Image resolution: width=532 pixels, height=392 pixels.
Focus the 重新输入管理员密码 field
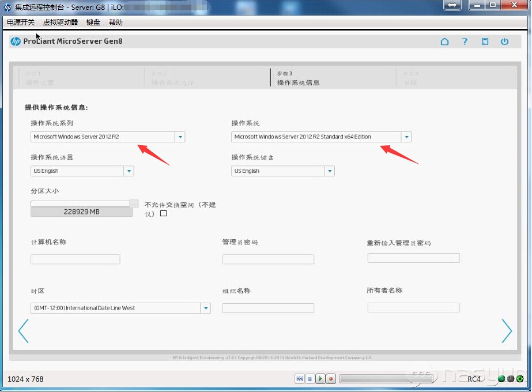(x=414, y=258)
